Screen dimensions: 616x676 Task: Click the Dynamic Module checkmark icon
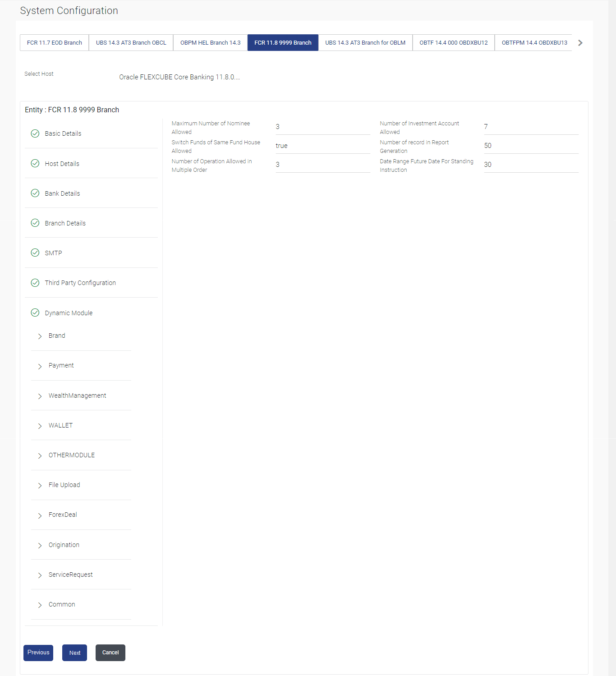(35, 313)
